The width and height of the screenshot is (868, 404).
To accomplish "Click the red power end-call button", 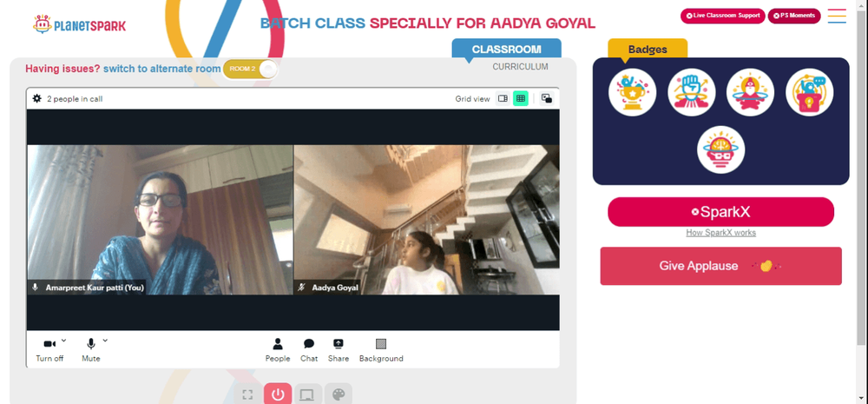I will coord(278,394).
